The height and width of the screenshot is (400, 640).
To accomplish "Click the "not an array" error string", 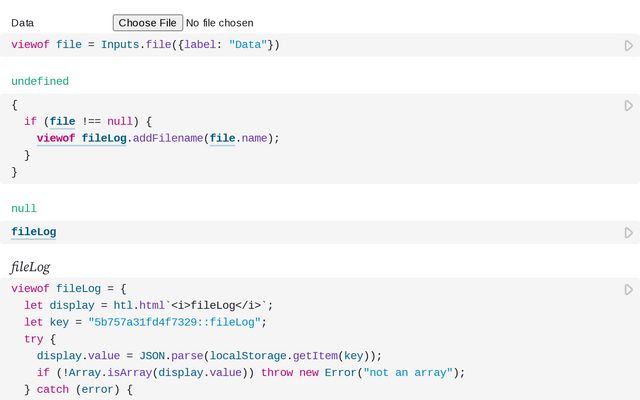I will coord(408,372).
